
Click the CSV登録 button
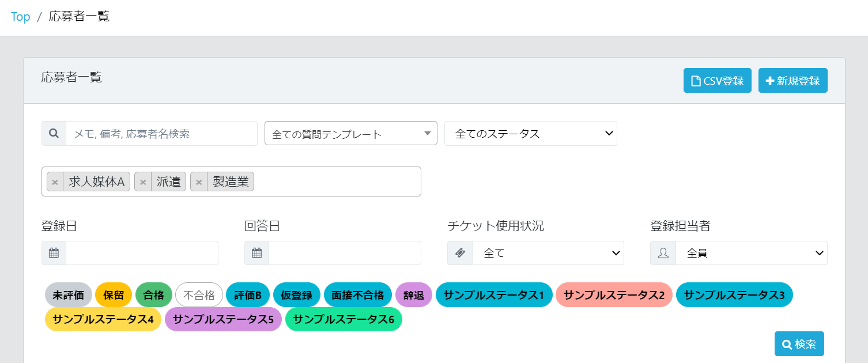(x=718, y=81)
